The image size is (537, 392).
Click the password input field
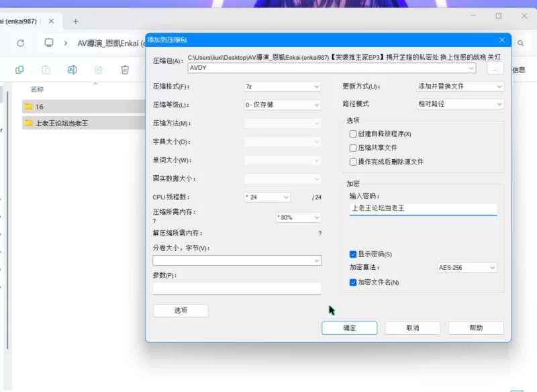423,209
